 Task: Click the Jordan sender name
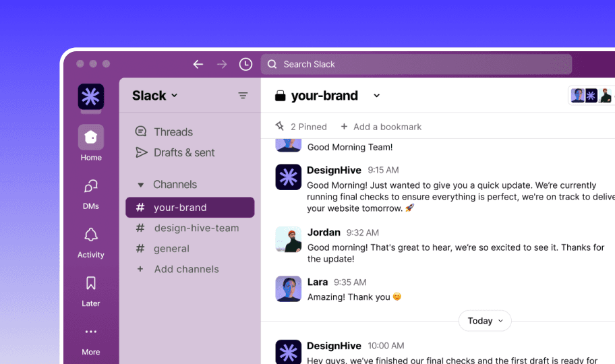[x=324, y=233]
